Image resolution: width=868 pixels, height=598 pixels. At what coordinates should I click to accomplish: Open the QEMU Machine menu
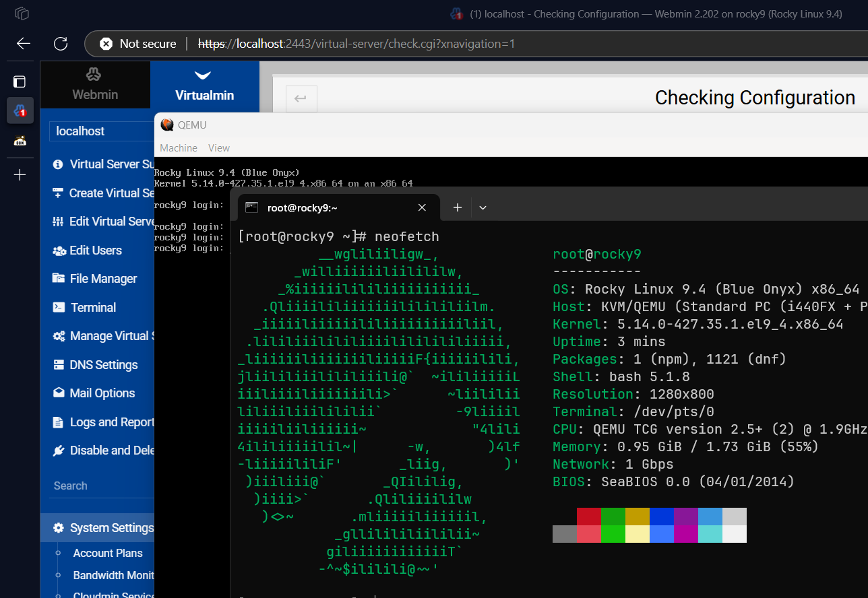coord(178,147)
